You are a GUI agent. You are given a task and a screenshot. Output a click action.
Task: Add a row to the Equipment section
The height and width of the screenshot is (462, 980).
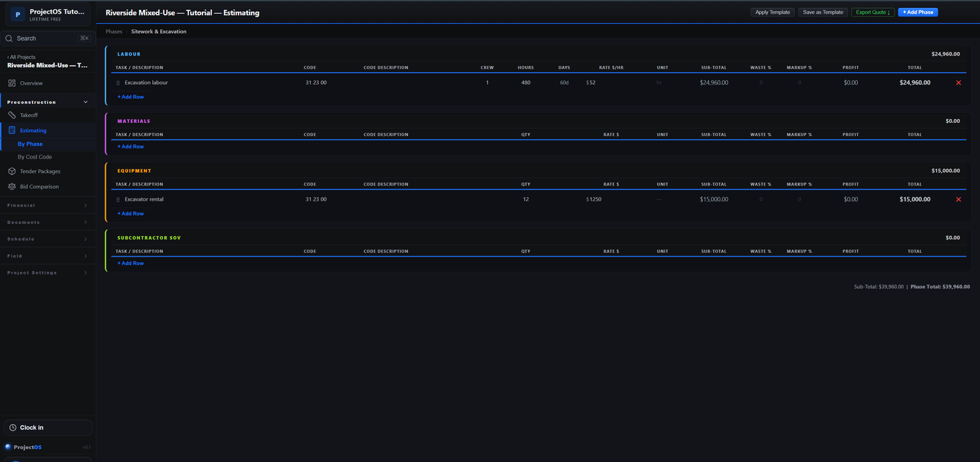tap(131, 214)
